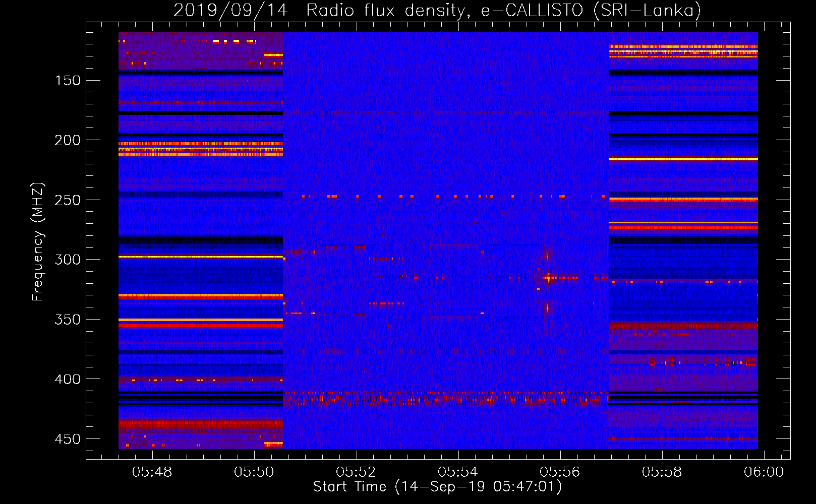
Task: Click the 'Frequency (MHZ)' axis label
Action: coord(37,241)
